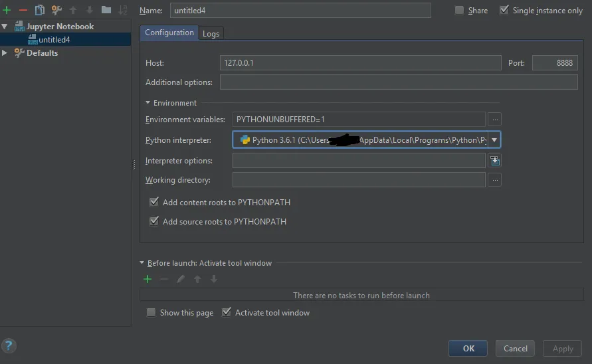Click the browse button for Working directory

click(494, 180)
